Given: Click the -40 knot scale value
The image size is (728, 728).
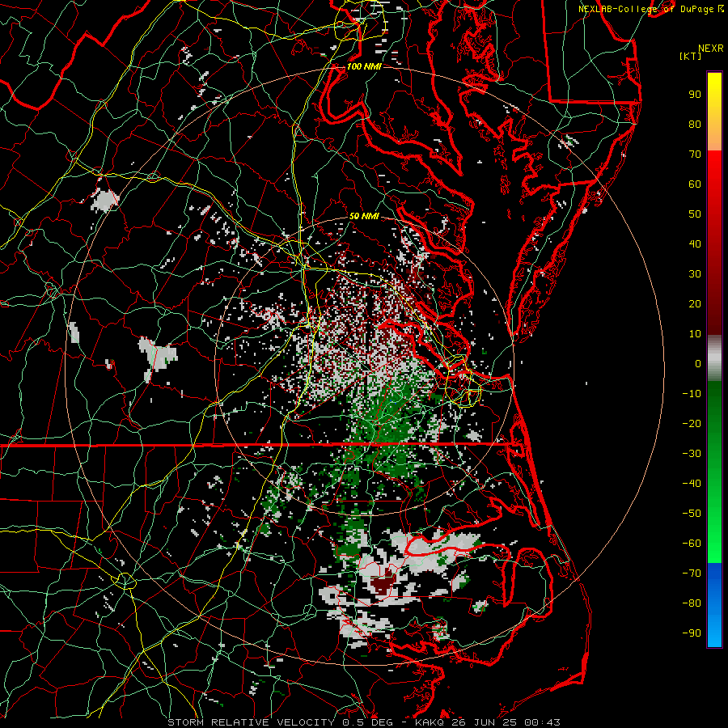Looking at the screenshot, I should [692, 484].
